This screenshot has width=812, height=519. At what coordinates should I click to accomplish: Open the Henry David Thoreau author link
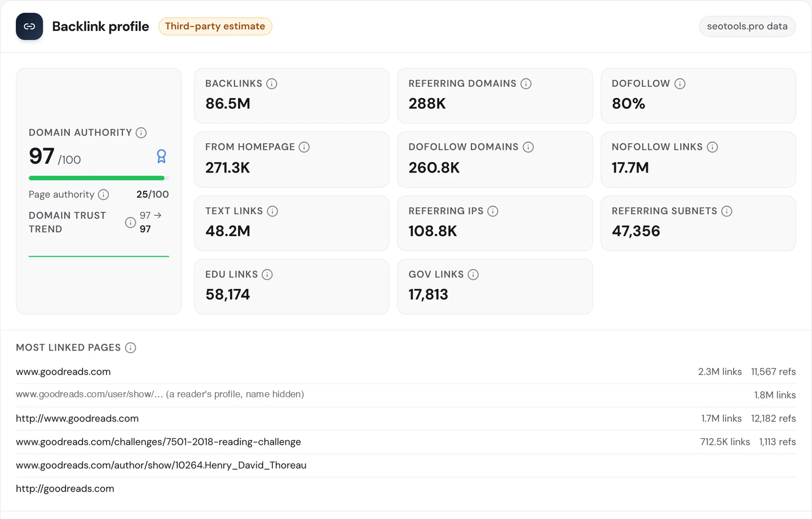[161, 465]
